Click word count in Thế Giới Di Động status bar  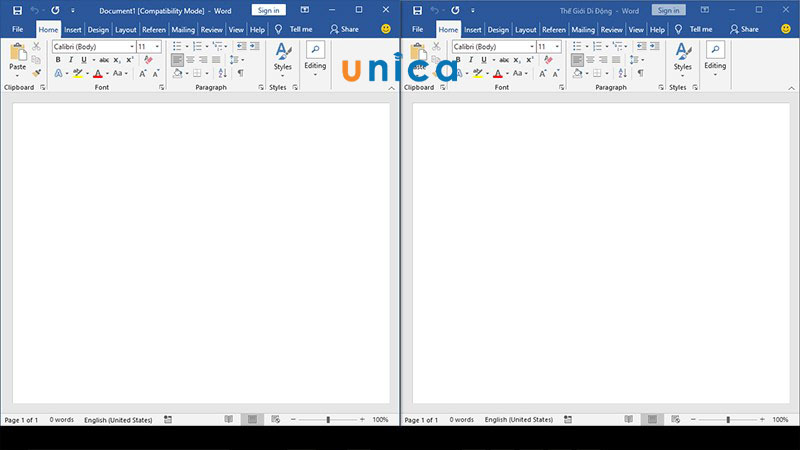tap(461, 420)
